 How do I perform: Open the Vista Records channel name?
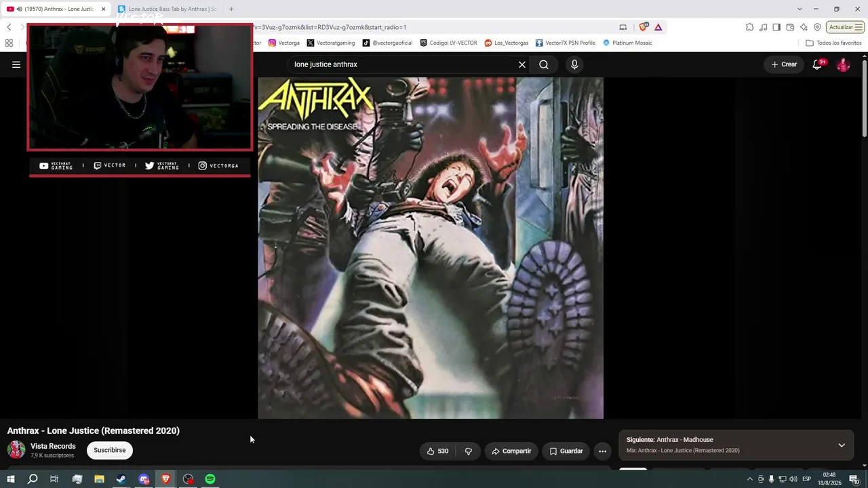point(53,446)
